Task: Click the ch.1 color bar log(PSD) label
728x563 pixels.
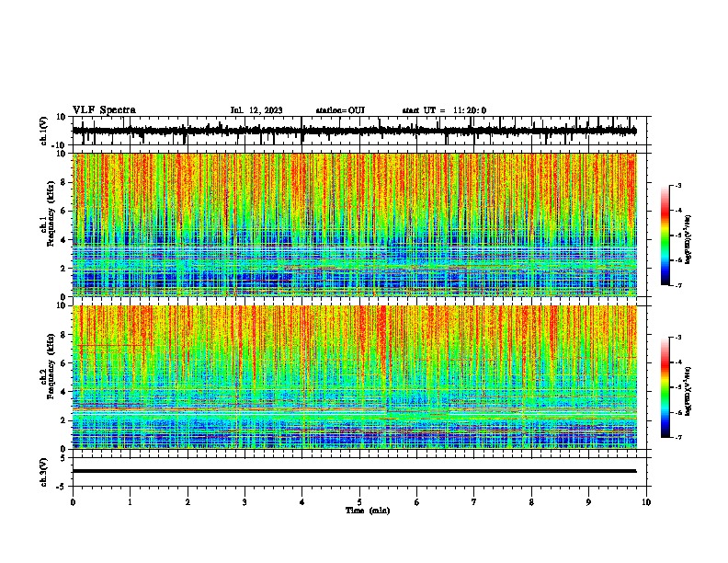Action: pyautogui.click(x=688, y=239)
